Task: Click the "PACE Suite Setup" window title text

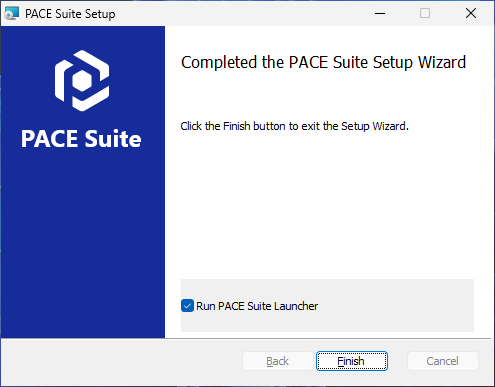Action: click(70, 14)
